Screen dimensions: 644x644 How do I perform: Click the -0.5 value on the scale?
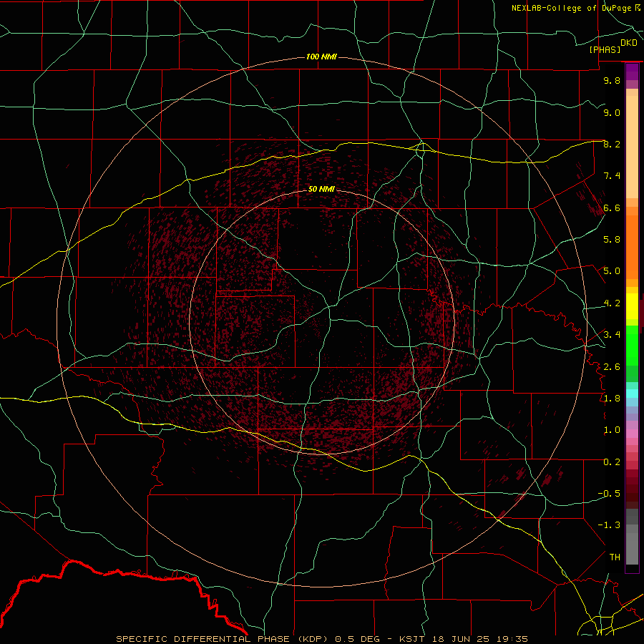tap(609, 494)
